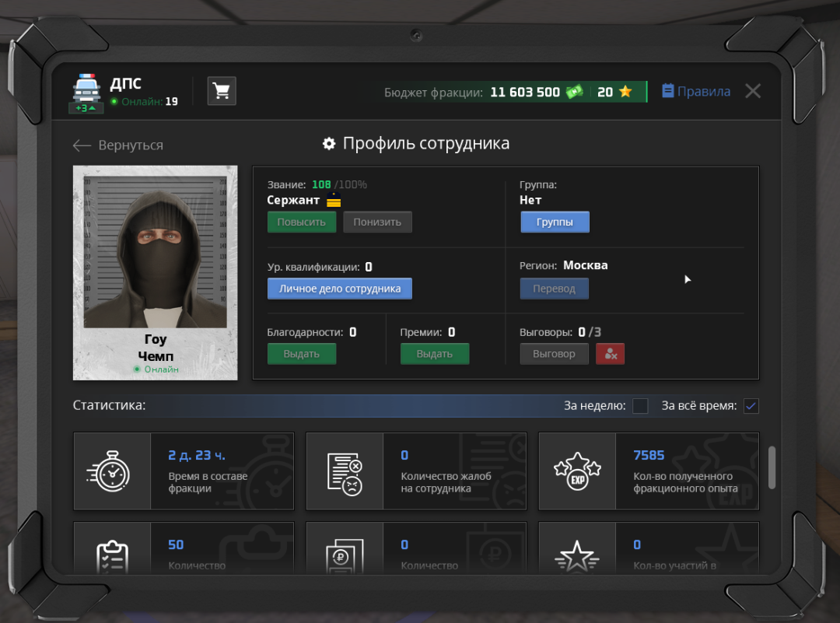The width and height of the screenshot is (840, 623).
Task: Click the back arrow next to Вернуться
Action: [x=82, y=145]
